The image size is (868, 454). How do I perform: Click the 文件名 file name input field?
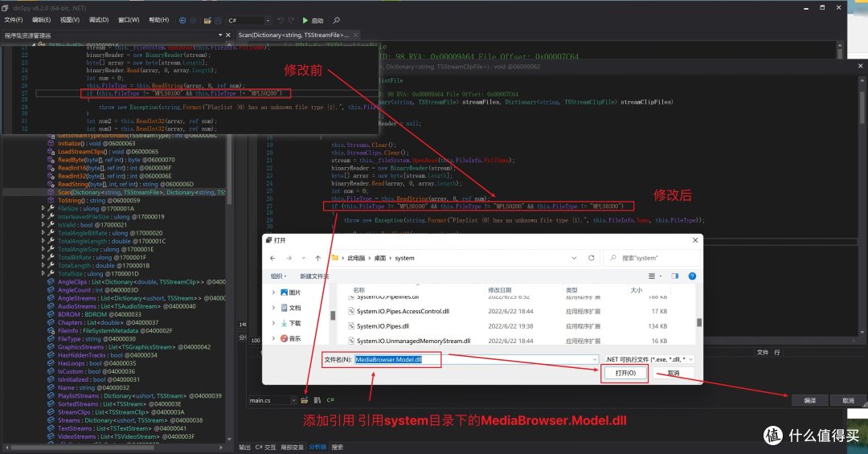tap(476, 359)
